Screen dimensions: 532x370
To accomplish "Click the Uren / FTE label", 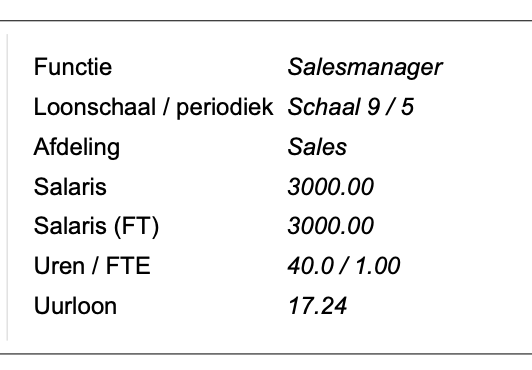I will (92, 266).
